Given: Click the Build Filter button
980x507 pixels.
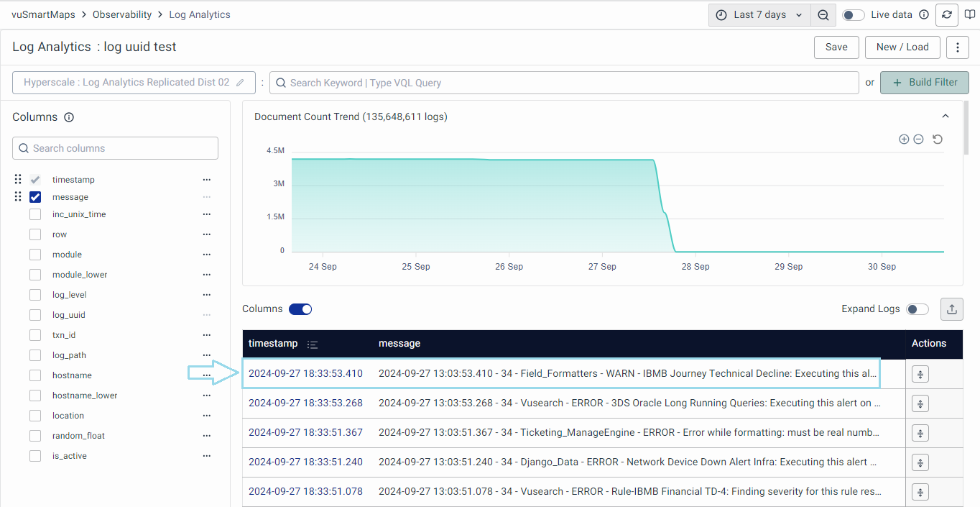Looking at the screenshot, I should point(924,83).
